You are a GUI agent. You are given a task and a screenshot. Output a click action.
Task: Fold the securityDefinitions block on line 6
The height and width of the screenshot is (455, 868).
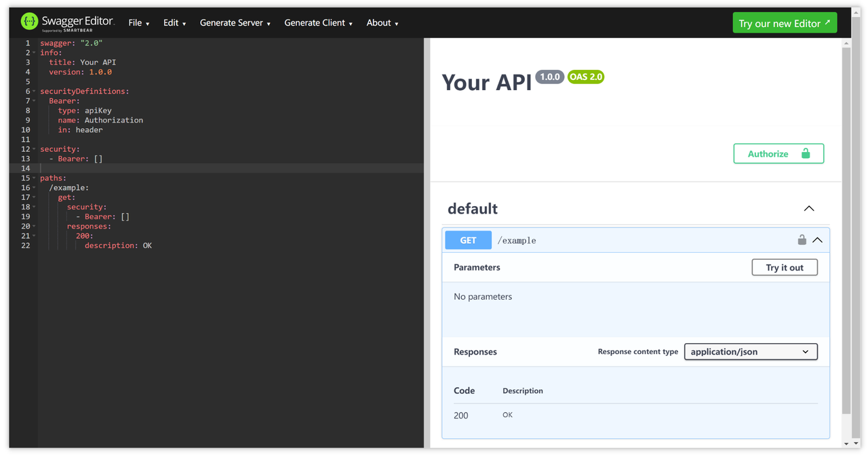pos(34,92)
